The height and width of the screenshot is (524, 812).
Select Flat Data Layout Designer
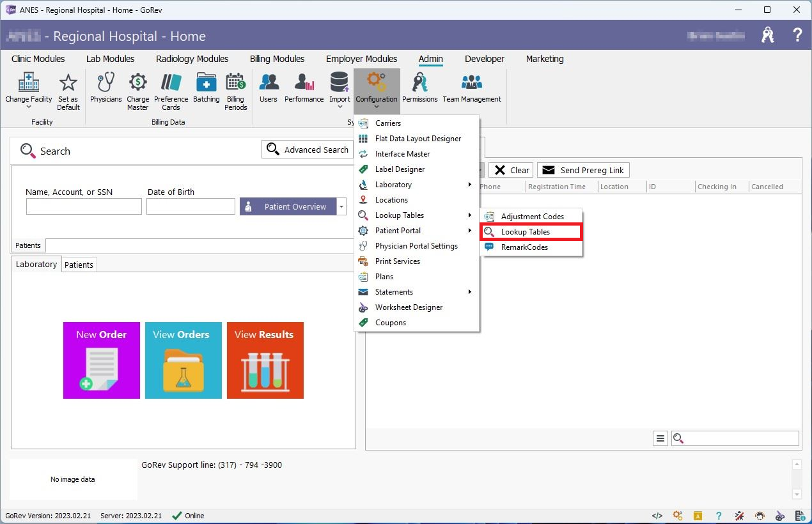(417, 139)
